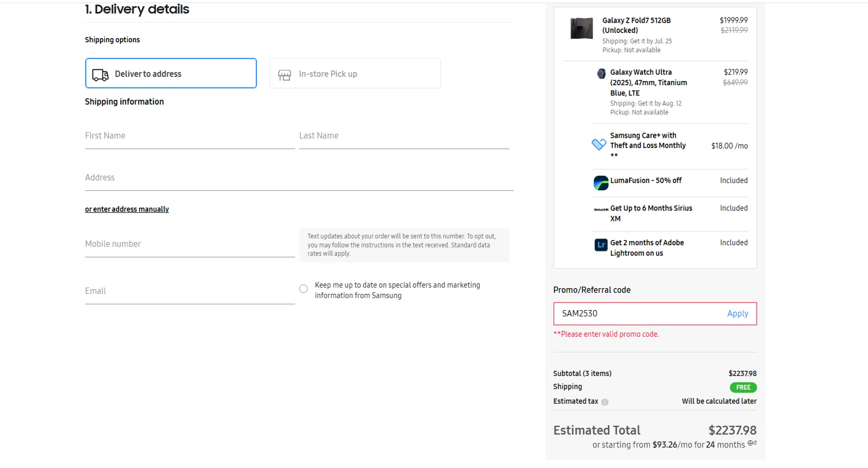868x468 pixels.
Task: Apply the promo code SAM2530
Action: pos(737,314)
